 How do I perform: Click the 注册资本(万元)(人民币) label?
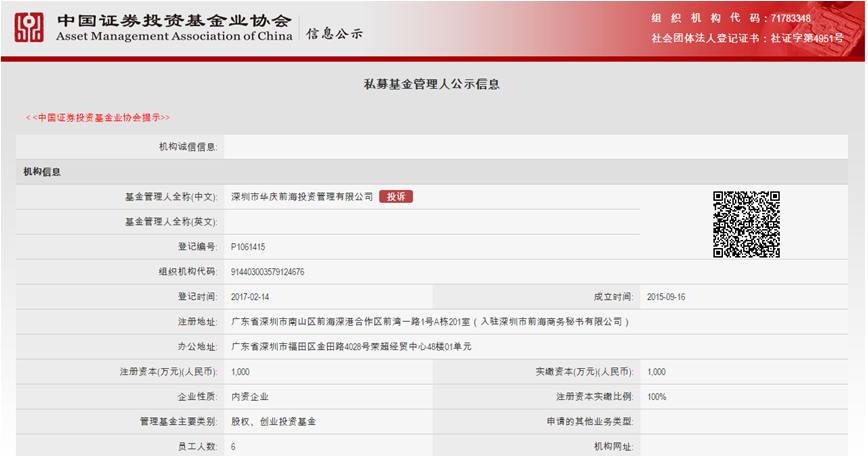(169, 372)
